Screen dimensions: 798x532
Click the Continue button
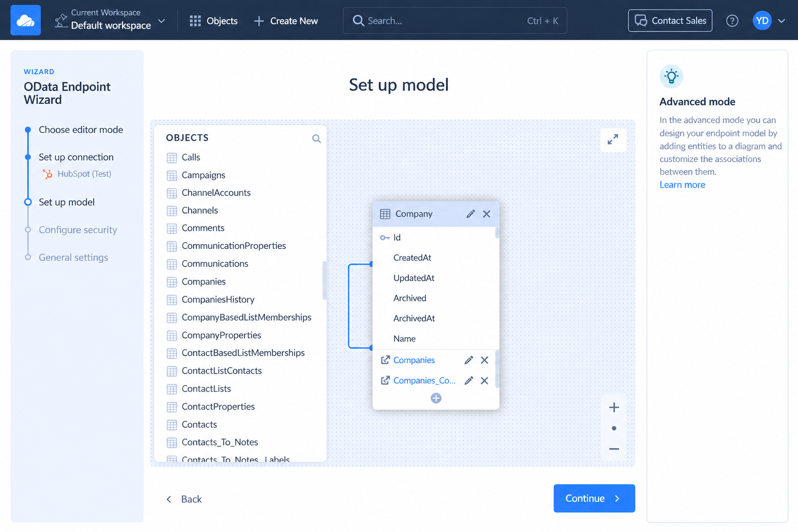[x=594, y=498]
